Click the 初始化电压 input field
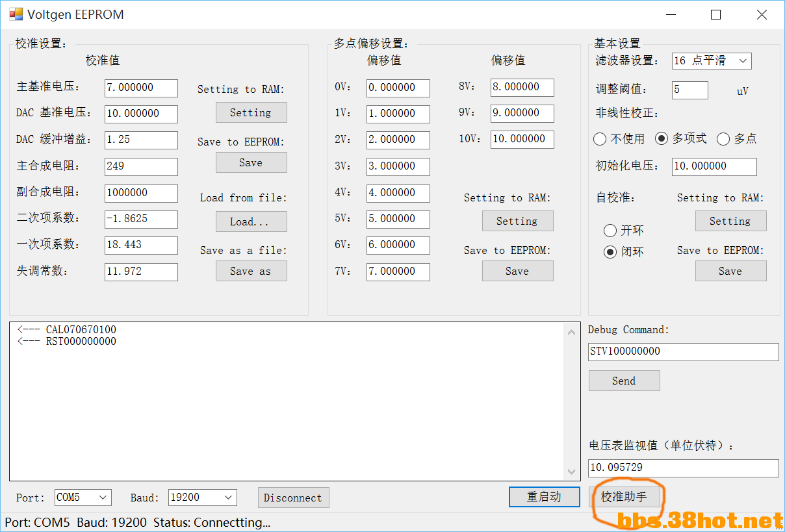Screen dimensions: 785x532 point(714,166)
